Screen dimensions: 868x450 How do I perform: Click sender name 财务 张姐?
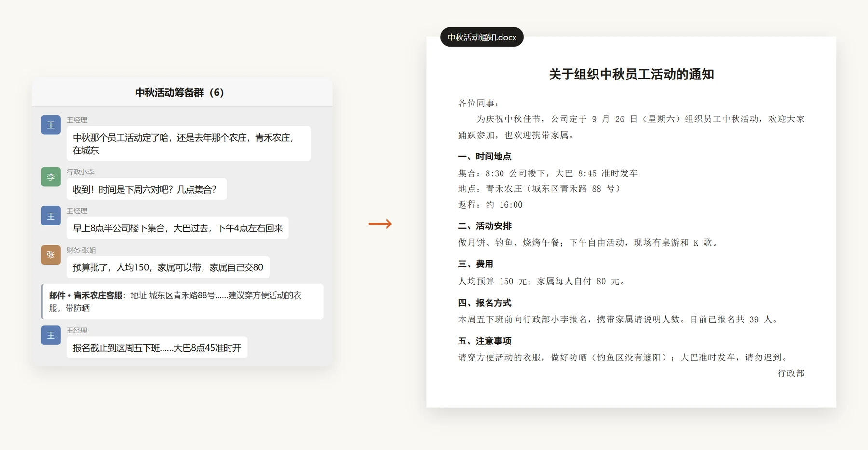click(81, 250)
